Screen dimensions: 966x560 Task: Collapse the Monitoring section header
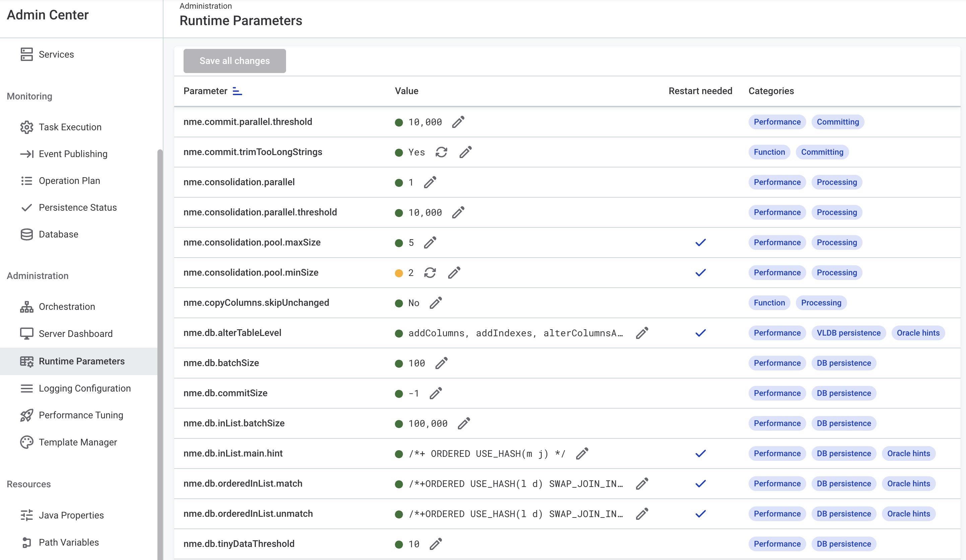coord(29,96)
